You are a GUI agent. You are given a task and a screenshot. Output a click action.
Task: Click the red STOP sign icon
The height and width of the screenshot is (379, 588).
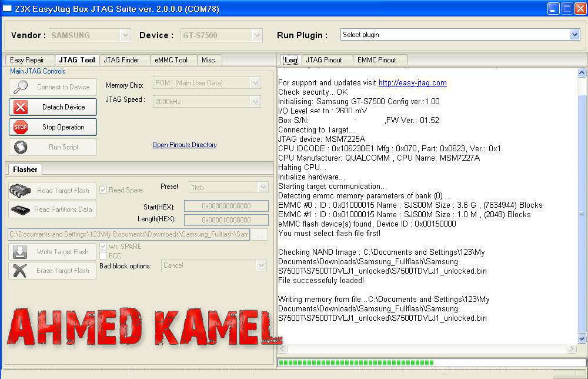[x=20, y=127]
